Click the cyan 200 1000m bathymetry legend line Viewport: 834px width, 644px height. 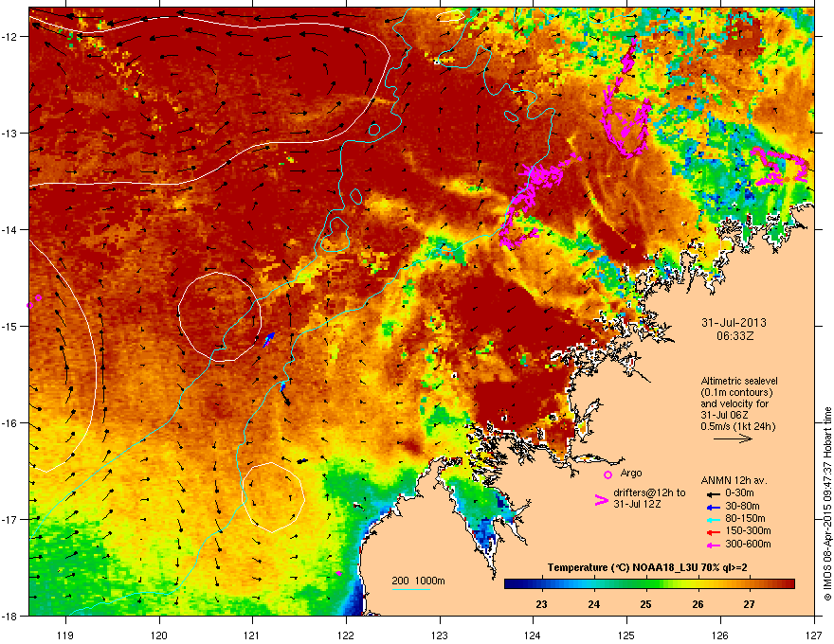(x=411, y=589)
